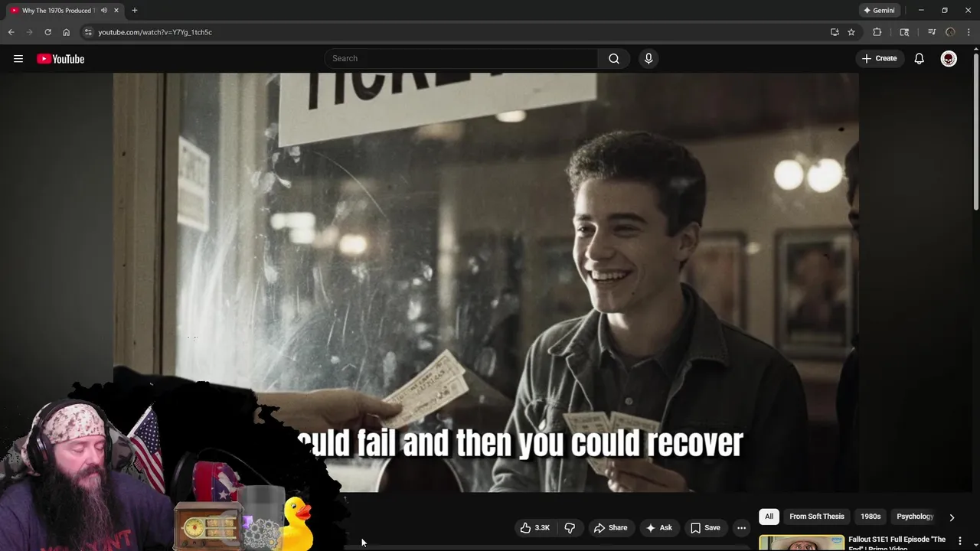Screen dimensions: 980x551
Task: Open options for Fallout S1E1 recommendation
Action: click(960, 541)
